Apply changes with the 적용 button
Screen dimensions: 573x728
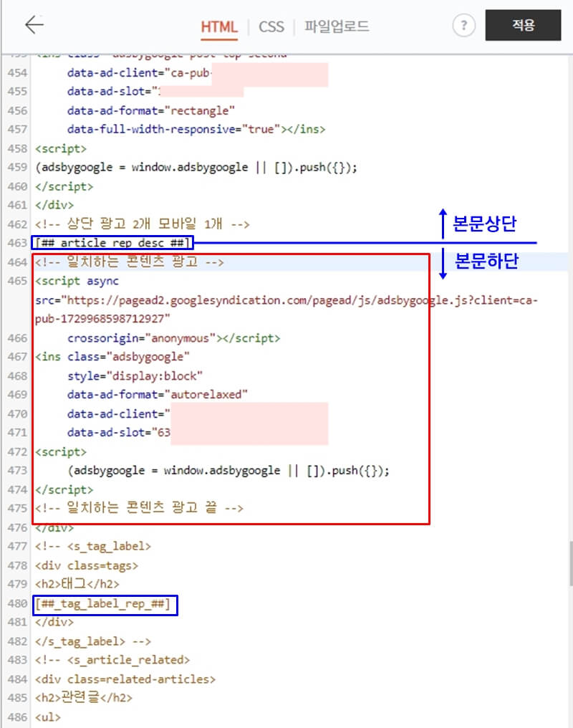point(523,25)
